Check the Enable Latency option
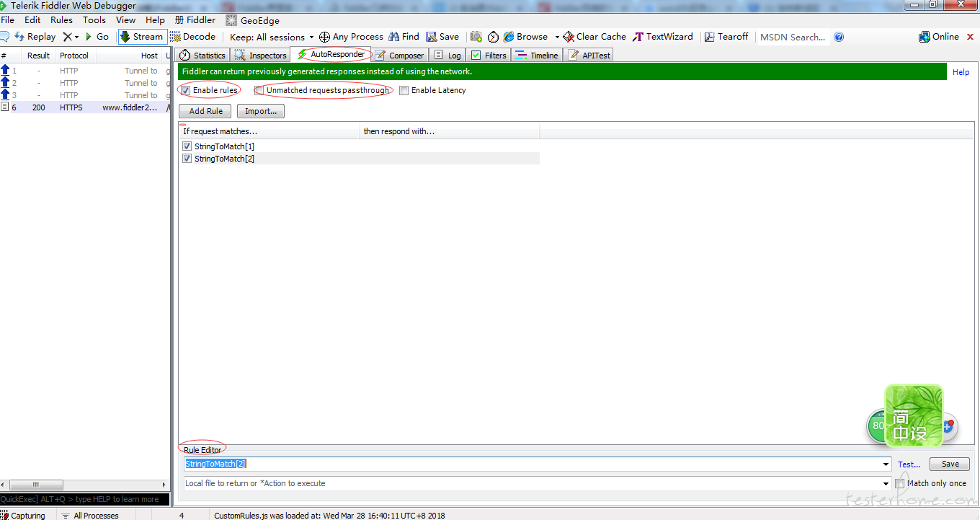The image size is (980, 520). point(404,90)
